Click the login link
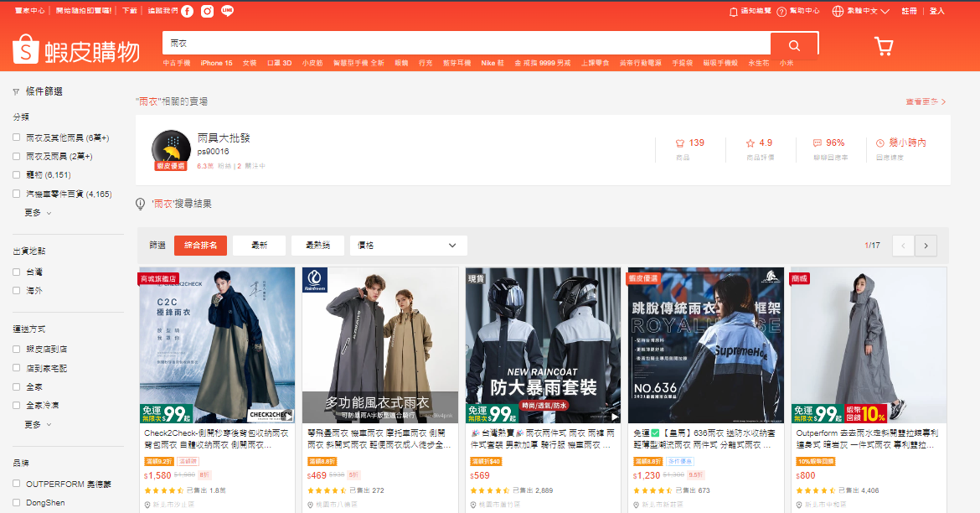Screen dimensions: 980x513 937,11
